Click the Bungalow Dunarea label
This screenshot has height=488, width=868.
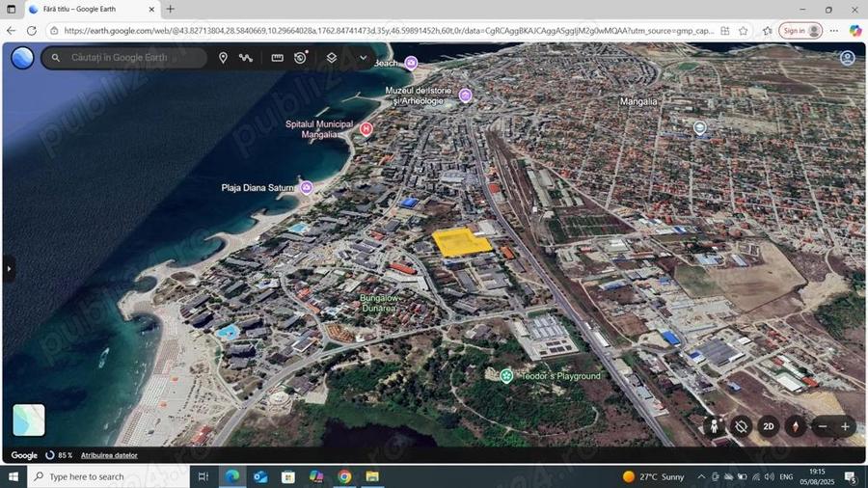[379, 303]
